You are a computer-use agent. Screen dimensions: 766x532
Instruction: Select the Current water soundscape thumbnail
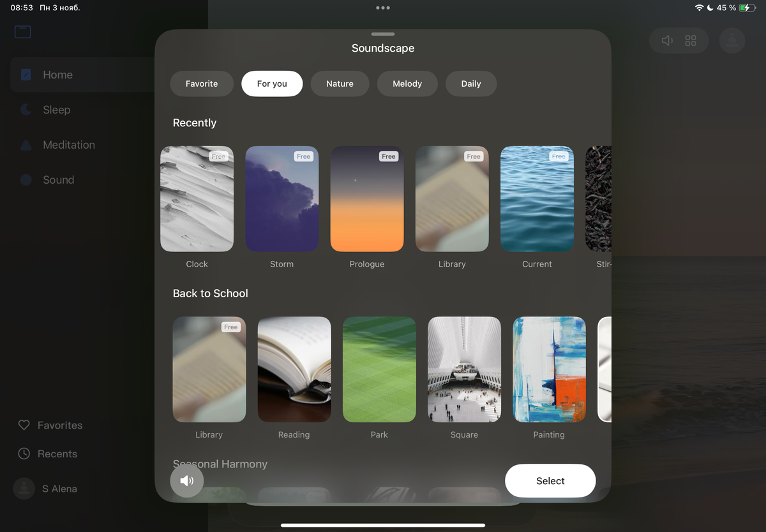pos(537,199)
